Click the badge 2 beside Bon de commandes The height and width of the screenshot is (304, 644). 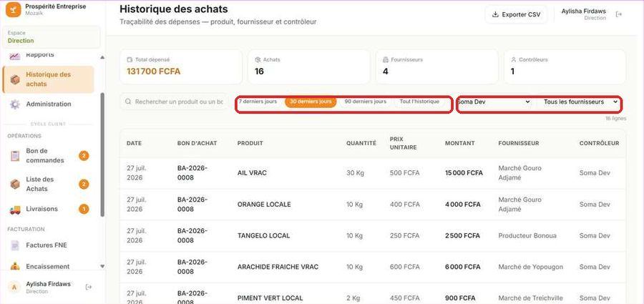(x=84, y=156)
